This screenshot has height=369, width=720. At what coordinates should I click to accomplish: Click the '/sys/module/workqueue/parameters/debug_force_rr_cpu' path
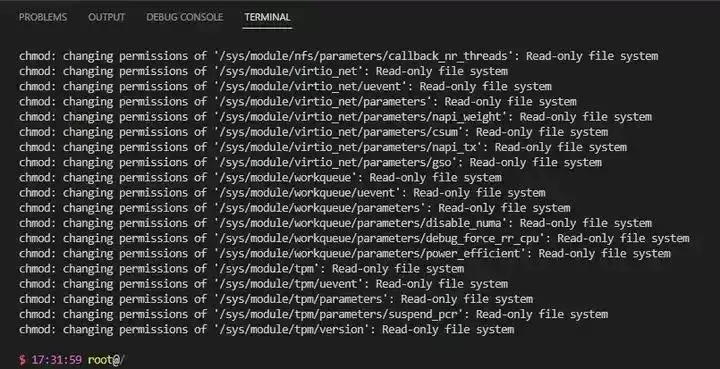pyautogui.click(x=382, y=238)
